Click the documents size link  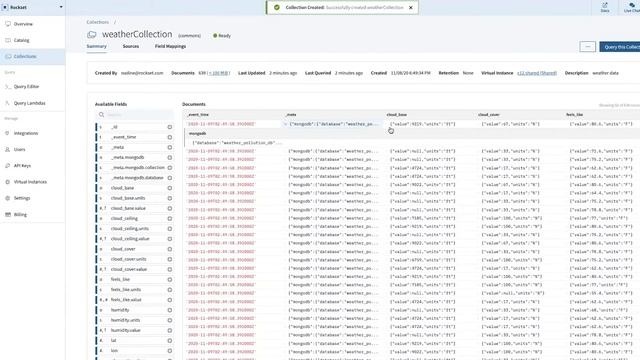(x=219, y=73)
